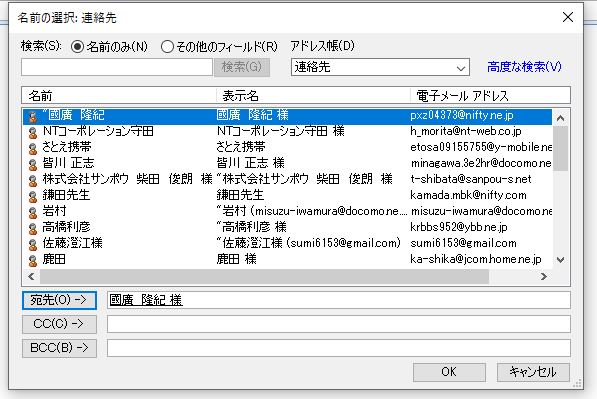This screenshot has height=399, width=597.
Task: Click the キャンセル button
Action: 533,372
